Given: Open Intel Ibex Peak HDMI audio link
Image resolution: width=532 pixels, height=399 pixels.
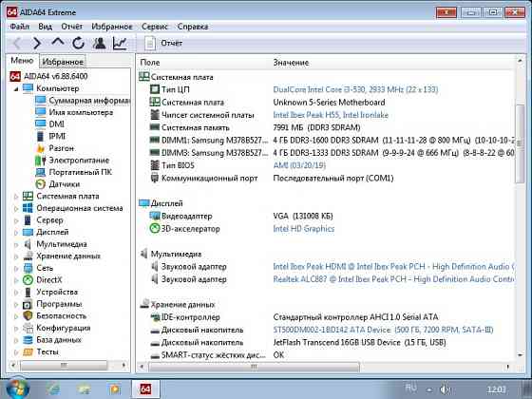Looking at the screenshot, I should coord(393,267).
